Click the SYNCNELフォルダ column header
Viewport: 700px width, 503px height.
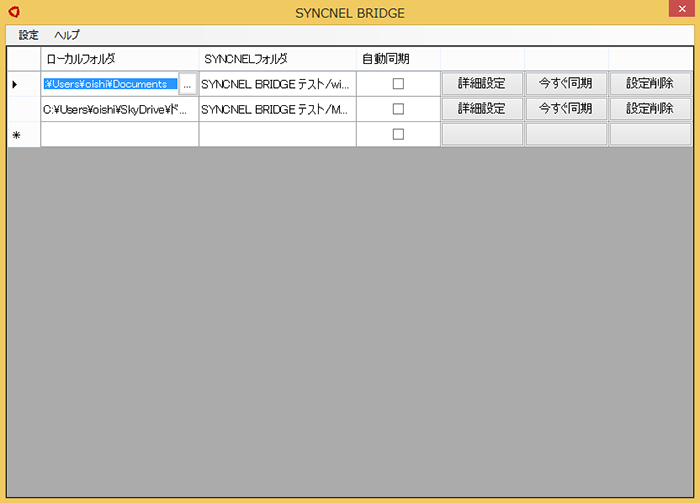pyautogui.click(x=278, y=59)
